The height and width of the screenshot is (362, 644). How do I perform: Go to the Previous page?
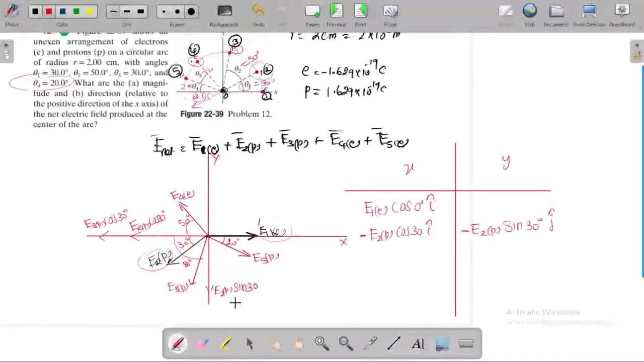pyautogui.click(x=336, y=14)
